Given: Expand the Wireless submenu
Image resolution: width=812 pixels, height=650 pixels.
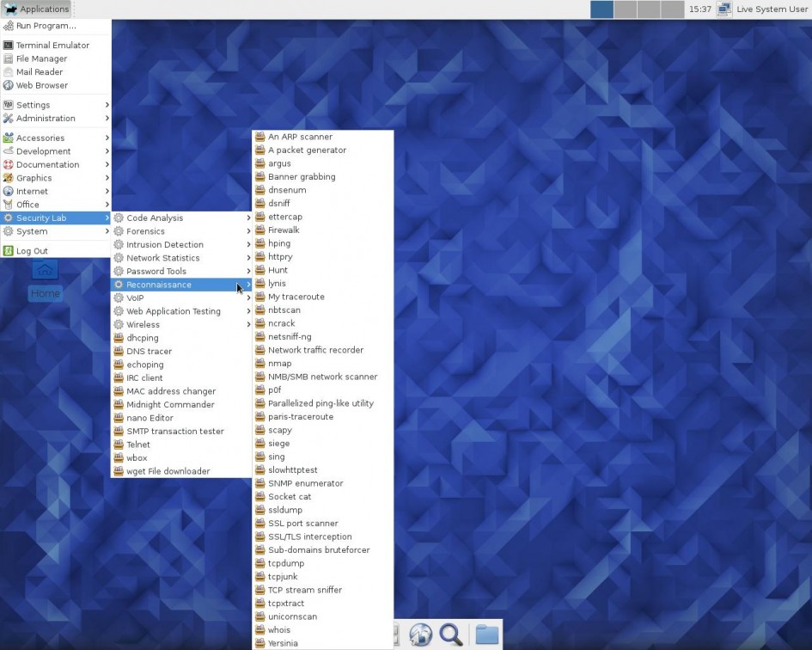Looking at the screenshot, I should [144, 324].
